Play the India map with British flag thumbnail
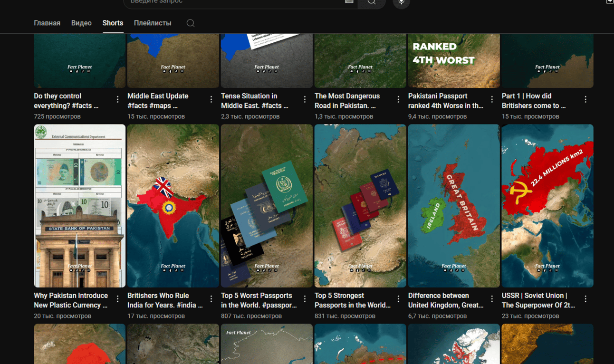The height and width of the screenshot is (364, 614). point(173,206)
